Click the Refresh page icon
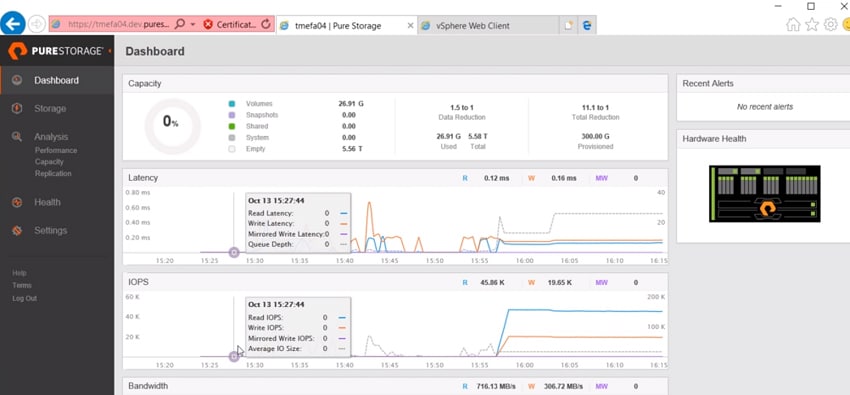Screen dimensions: 850x395 coord(266,24)
